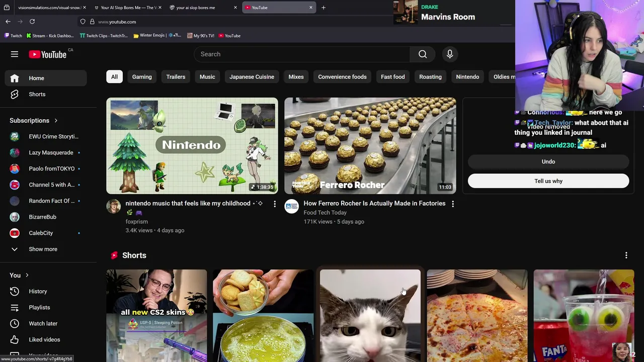Image resolution: width=644 pixels, height=362 pixels.
Task: Click the YouTube logo
Action: click(48, 54)
